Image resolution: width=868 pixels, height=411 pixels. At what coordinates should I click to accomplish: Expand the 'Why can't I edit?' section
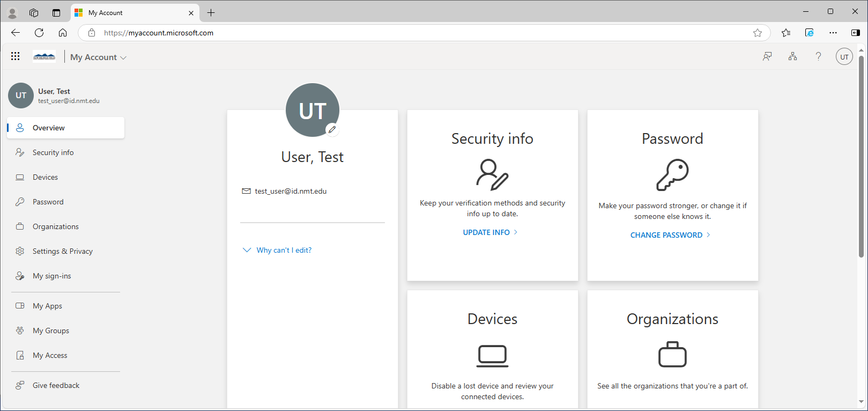283,250
